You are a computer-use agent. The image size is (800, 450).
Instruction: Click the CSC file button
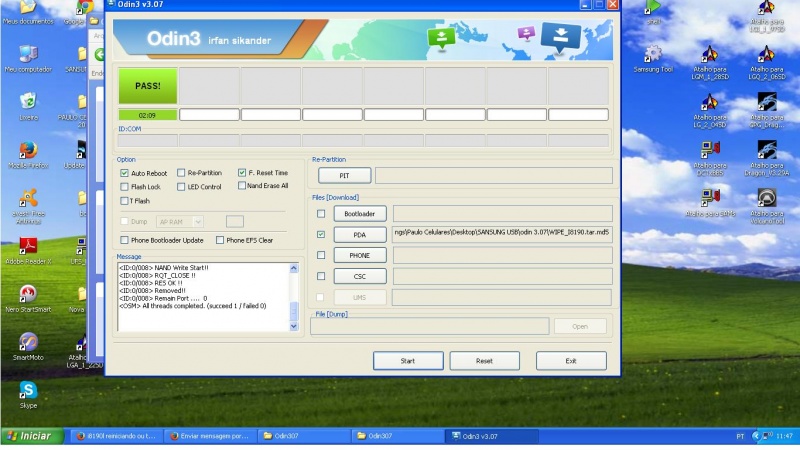(360, 276)
